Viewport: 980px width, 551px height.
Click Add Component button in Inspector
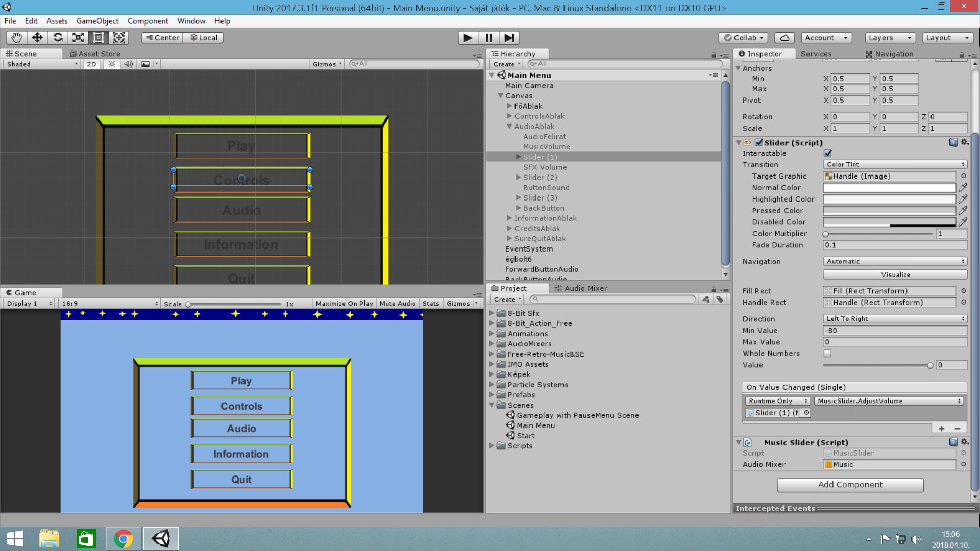click(x=850, y=484)
